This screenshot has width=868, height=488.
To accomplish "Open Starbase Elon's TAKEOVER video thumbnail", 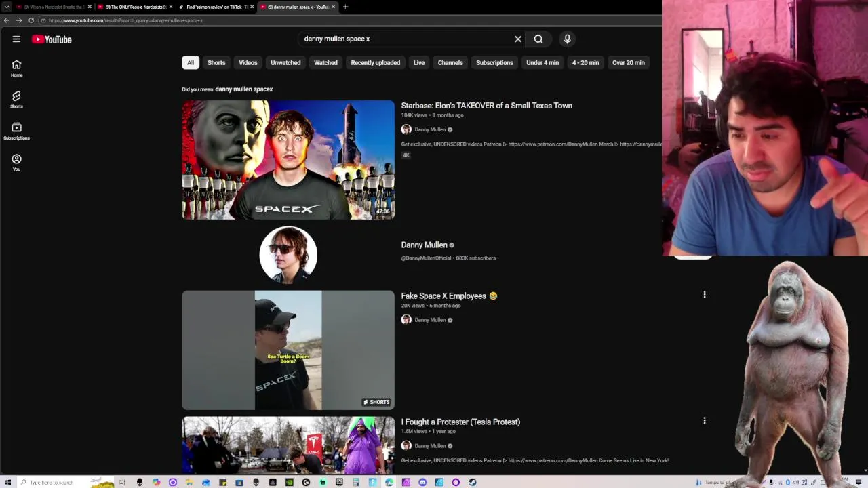I will pyautogui.click(x=288, y=160).
